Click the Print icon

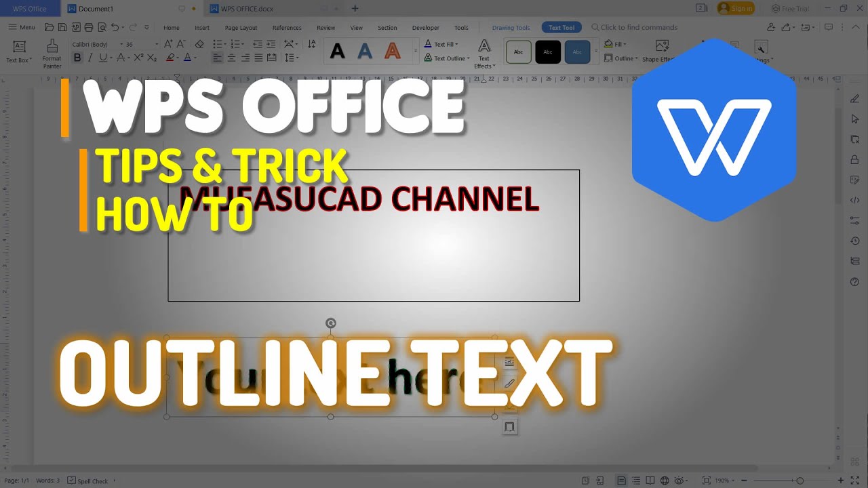(x=88, y=28)
